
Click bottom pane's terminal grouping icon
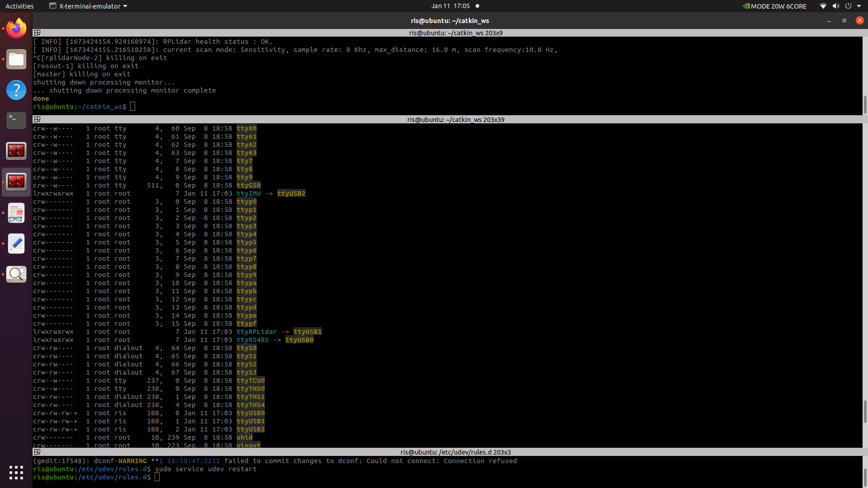(38, 452)
